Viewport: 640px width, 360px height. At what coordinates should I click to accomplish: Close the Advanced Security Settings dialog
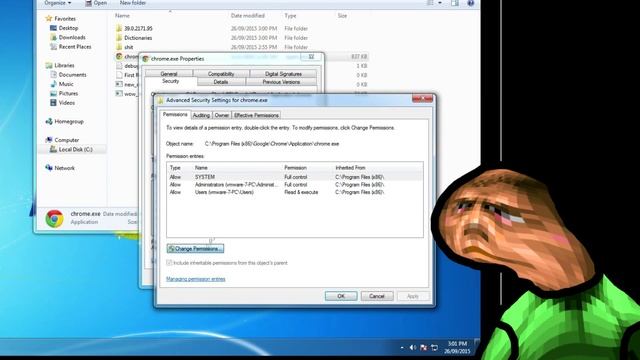pos(422,99)
